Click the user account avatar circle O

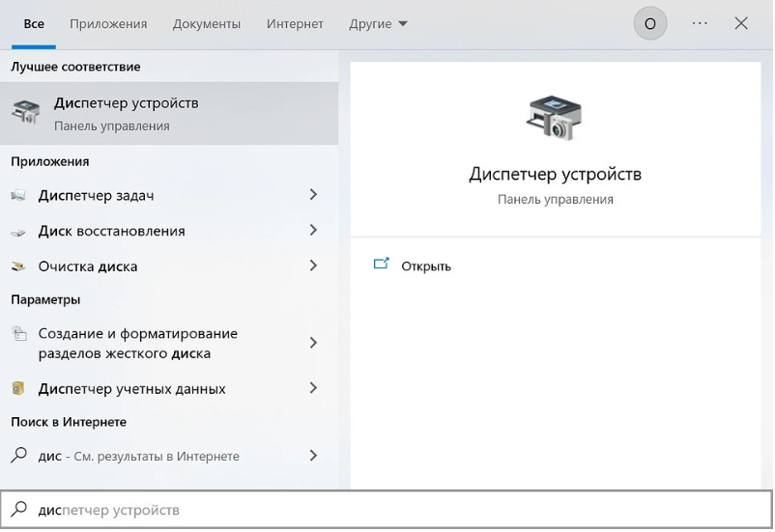point(649,23)
